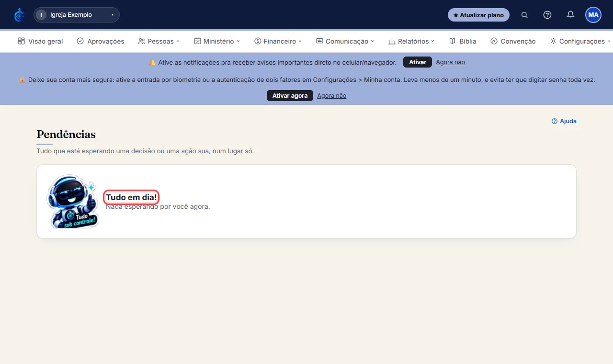613x364 pixels.
Task: Expand the Financeiro menu chevron
Action: [300, 41]
